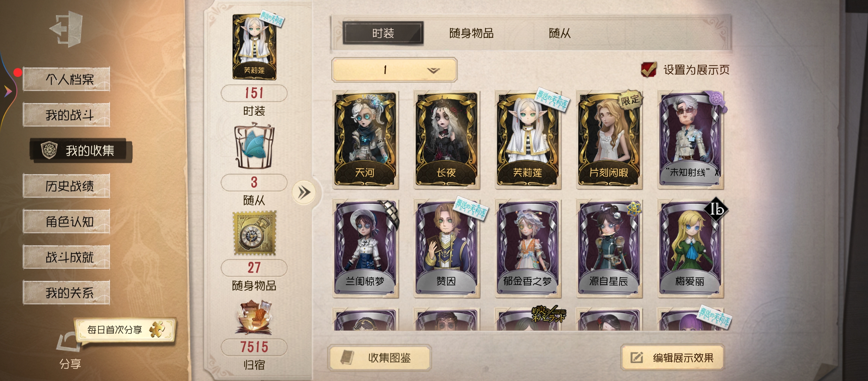Toggle the 设置为展示页 checkbox

(x=649, y=69)
